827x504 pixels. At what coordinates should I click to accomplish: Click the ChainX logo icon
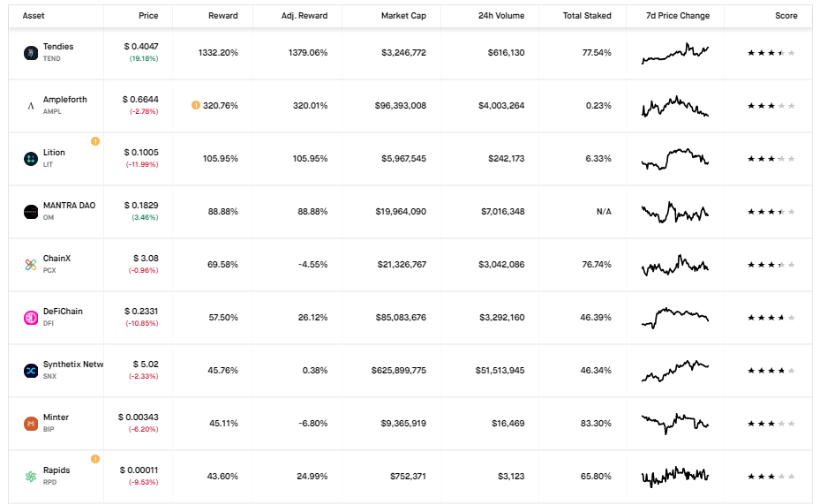coord(31,265)
